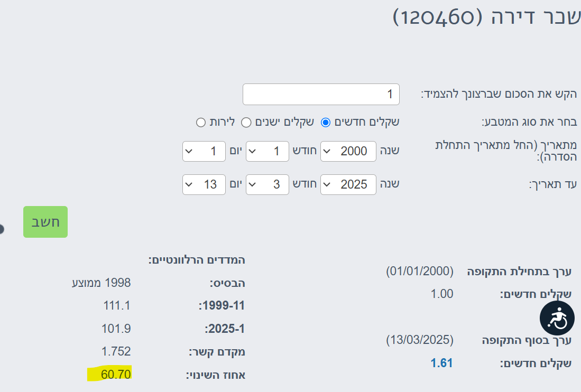
Task: Click the amount to link input field
Action: tap(321, 95)
